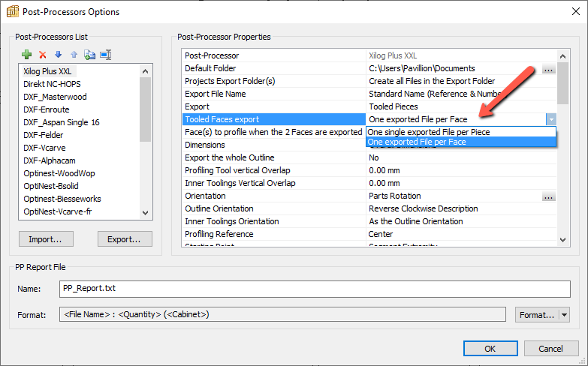Click the Post-Processors Options title bar icon
588x366 pixels.
point(12,11)
